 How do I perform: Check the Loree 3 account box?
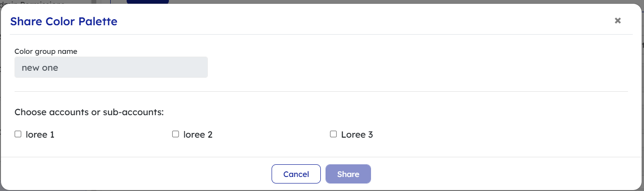333,134
